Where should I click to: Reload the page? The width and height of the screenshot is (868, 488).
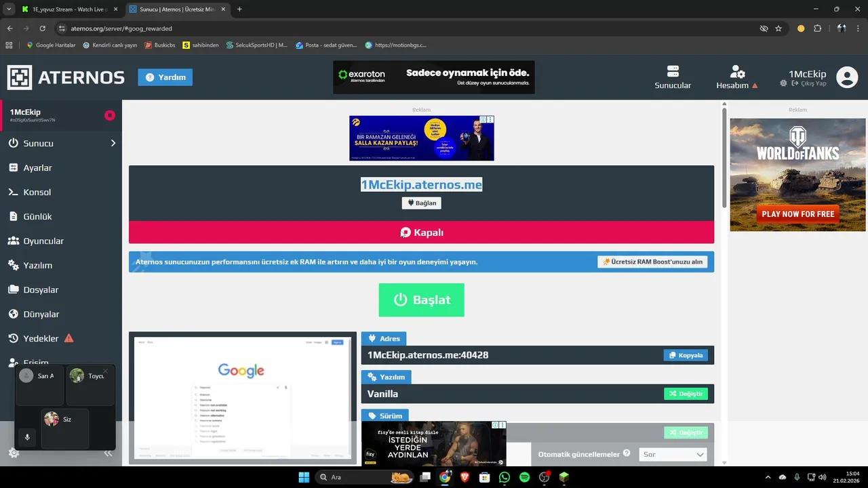[x=42, y=28]
